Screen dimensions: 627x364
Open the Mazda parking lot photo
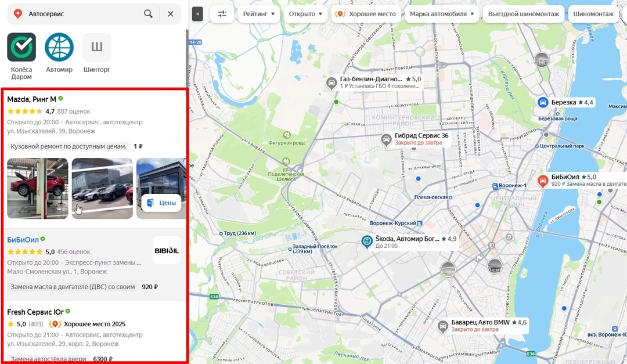102,189
